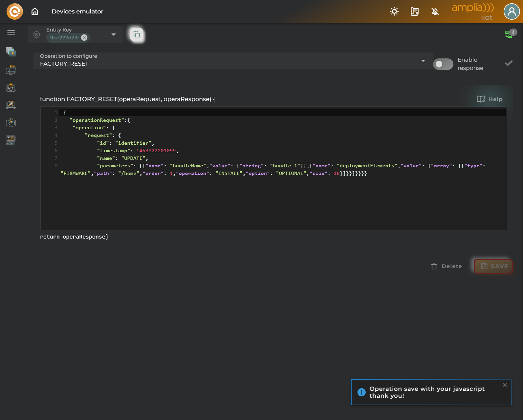523x420 pixels.
Task: Expand the Entity Key dropdown arrow
Action: tap(114, 34)
